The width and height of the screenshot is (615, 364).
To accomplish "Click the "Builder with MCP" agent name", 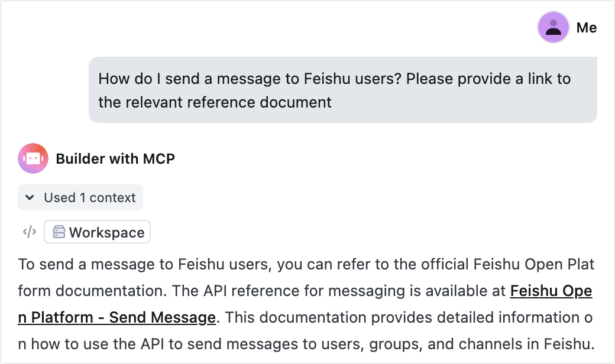I will tap(115, 158).
